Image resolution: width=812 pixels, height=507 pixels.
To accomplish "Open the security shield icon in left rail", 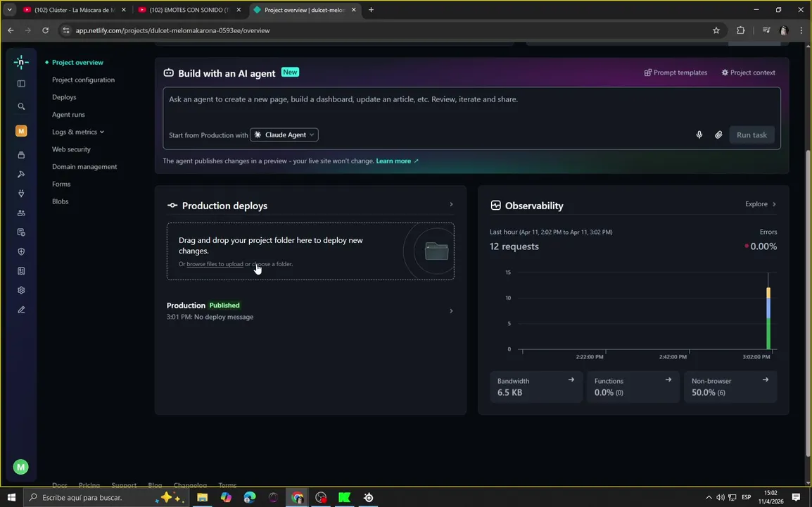I will click(x=21, y=251).
